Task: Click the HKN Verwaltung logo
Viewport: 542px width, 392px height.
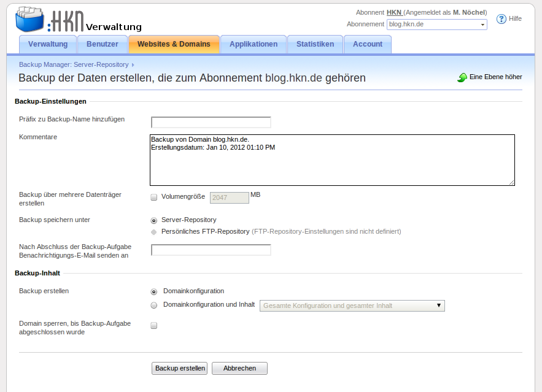Action: [x=78, y=20]
